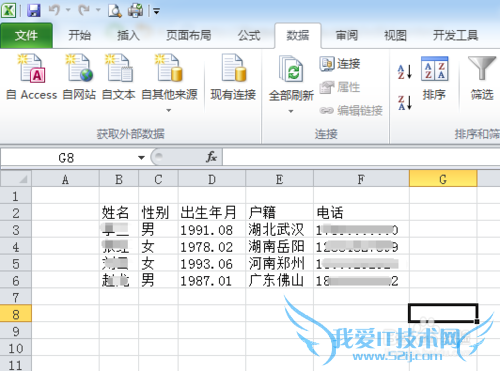The width and height of the screenshot is (500, 371).
Task: Click the 出生年月 header cell
Action: 212,213
